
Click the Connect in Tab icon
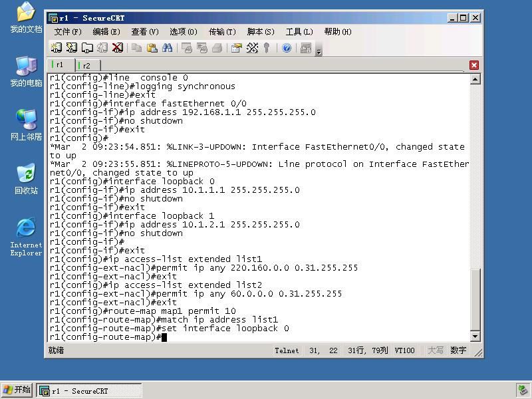87,48
